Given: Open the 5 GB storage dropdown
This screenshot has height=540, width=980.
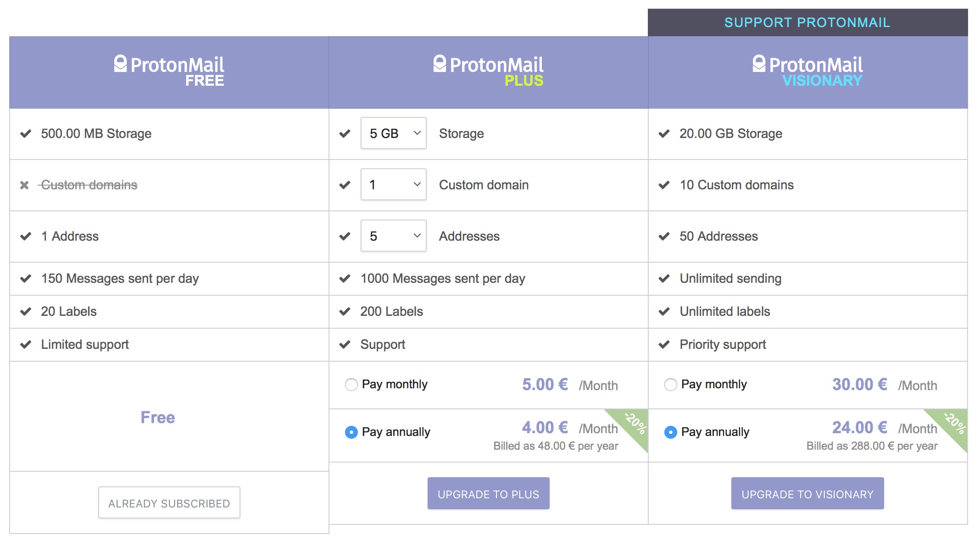Looking at the screenshot, I should click(x=394, y=133).
